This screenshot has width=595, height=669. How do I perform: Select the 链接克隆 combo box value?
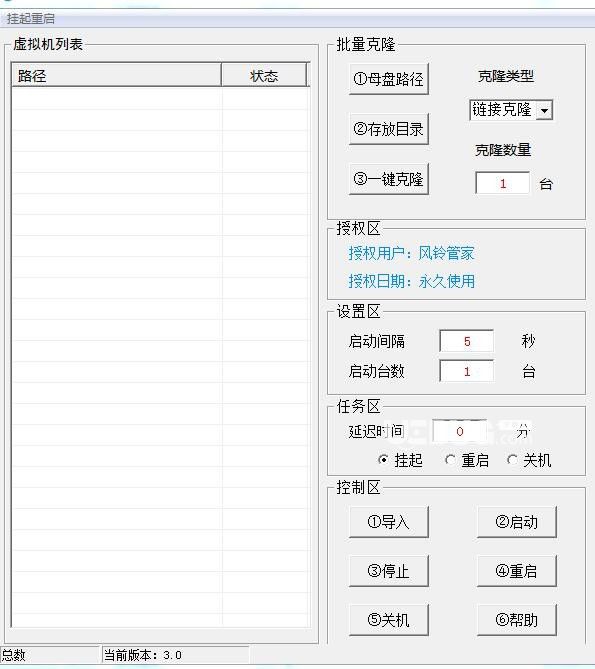tap(502, 110)
